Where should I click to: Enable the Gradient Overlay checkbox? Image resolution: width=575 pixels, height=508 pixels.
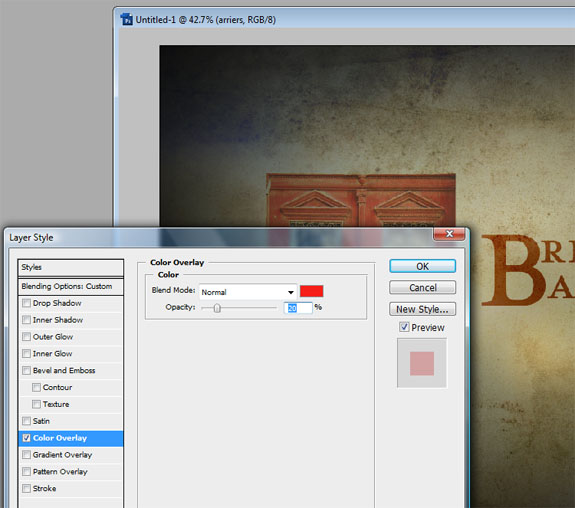click(26, 455)
